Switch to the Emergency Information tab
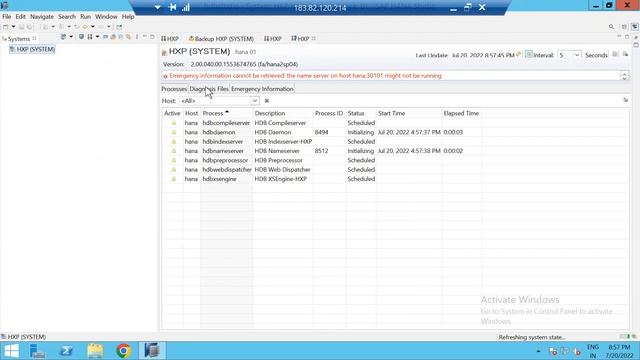 262,89
